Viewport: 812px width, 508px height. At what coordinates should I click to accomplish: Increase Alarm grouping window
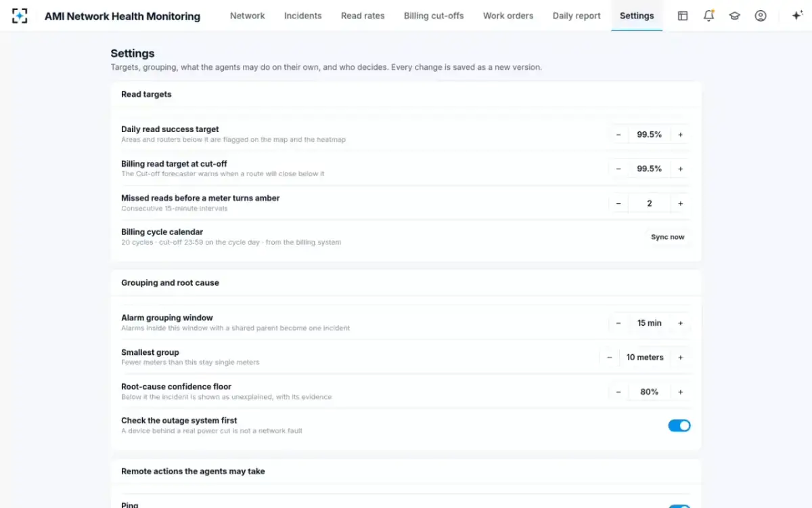681,323
